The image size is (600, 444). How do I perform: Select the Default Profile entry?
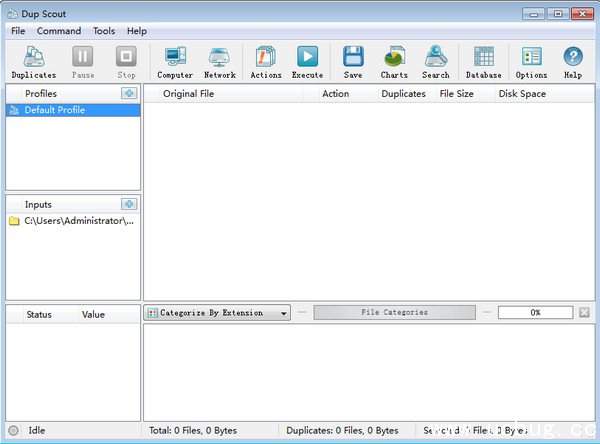point(55,110)
